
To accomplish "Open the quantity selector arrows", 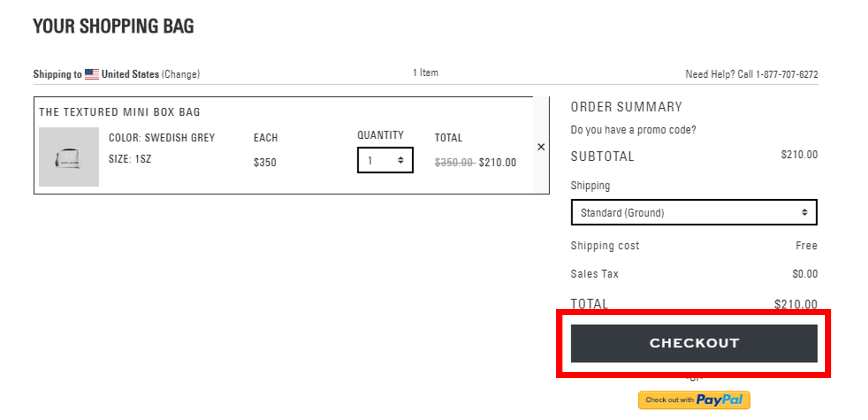I will click(x=401, y=160).
